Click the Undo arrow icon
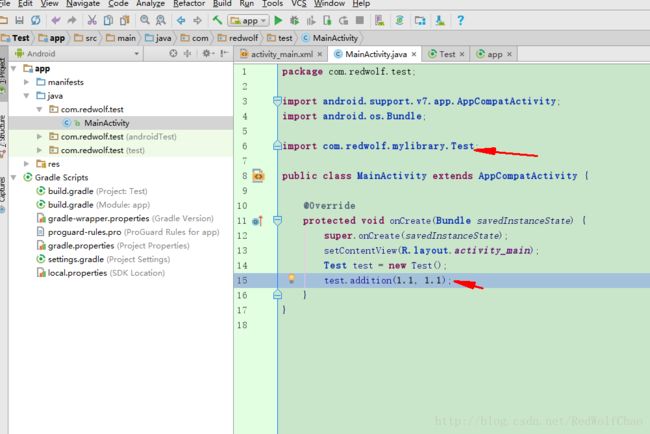The width and height of the screenshot is (650, 434). (56, 20)
